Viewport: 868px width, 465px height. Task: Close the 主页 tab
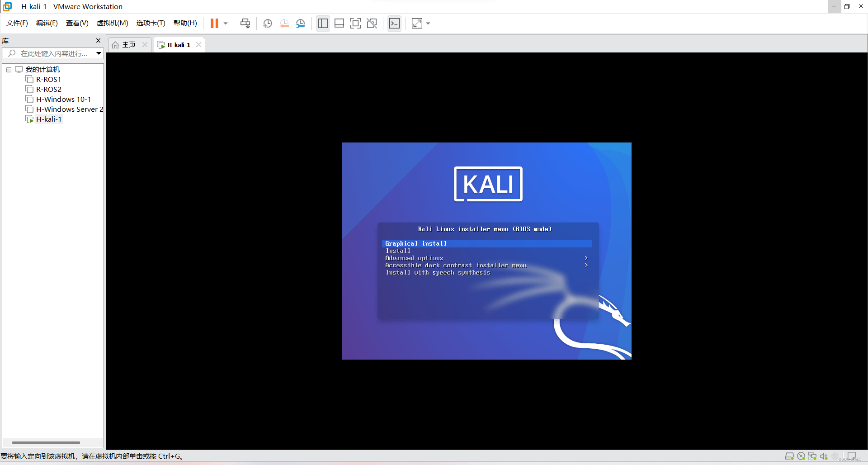coord(145,45)
